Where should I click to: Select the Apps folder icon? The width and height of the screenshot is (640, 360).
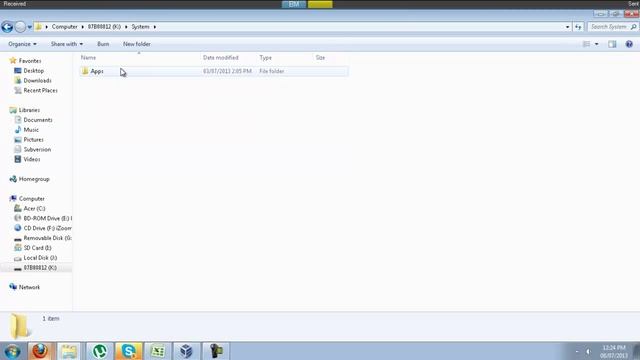tap(85, 71)
